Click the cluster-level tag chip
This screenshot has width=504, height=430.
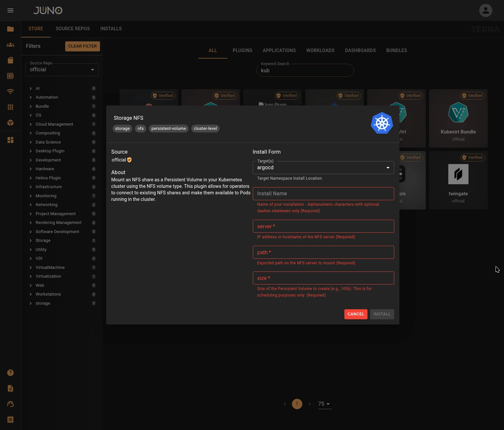point(205,129)
